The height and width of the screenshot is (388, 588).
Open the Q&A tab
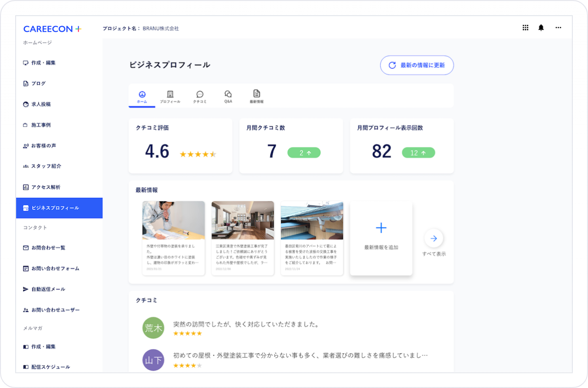(228, 97)
